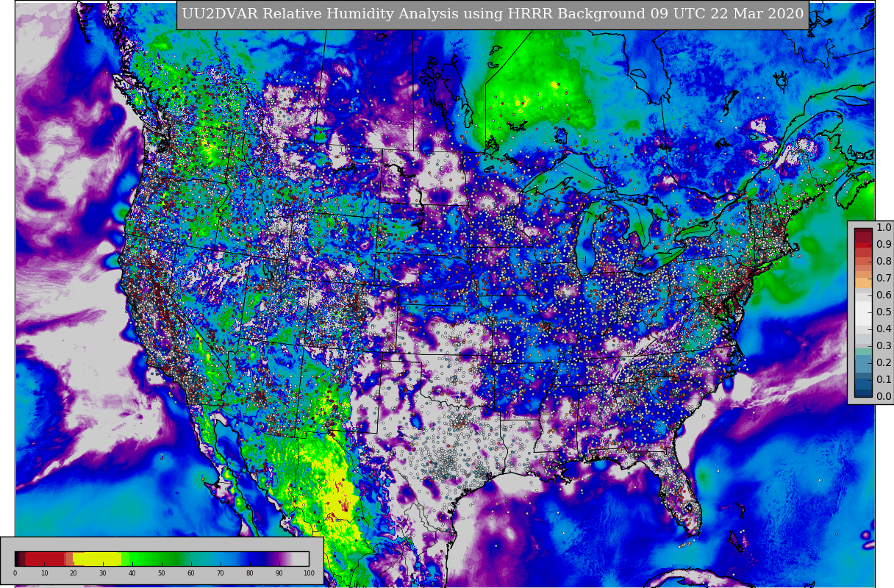Viewport: 894px width, 588px height.
Task: Click the 0.7 label on right colorbar
Action: [884, 279]
